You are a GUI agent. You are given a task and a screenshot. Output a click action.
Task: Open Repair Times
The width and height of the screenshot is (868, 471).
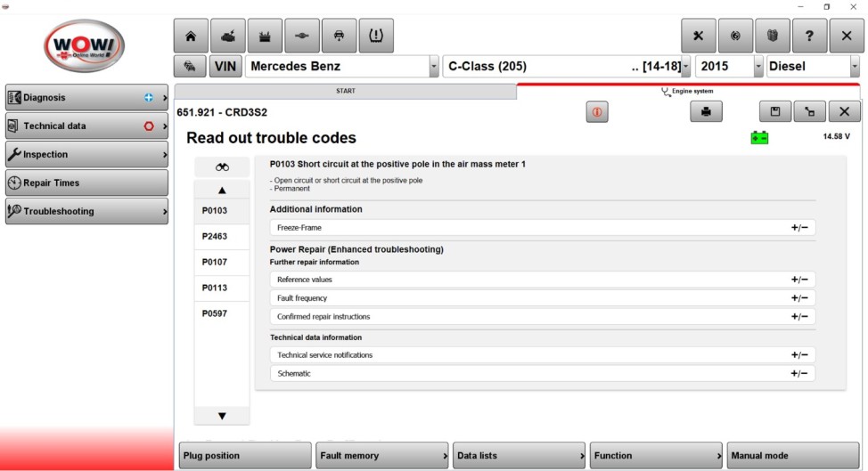[x=87, y=183]
